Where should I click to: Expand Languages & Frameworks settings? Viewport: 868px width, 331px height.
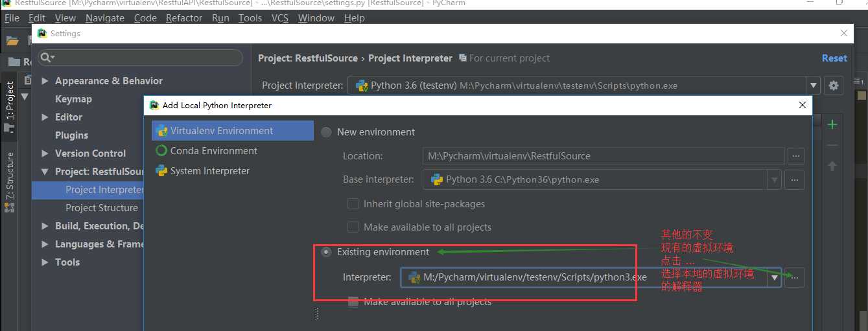(45, 244)
